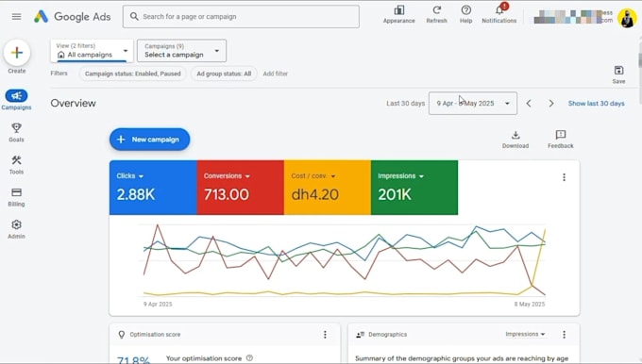Image resolution: width=642 pixels, height=364 pixels.
Task: Click the search magnifier icon
Action: pyautogui.click(x=134, y=16)
